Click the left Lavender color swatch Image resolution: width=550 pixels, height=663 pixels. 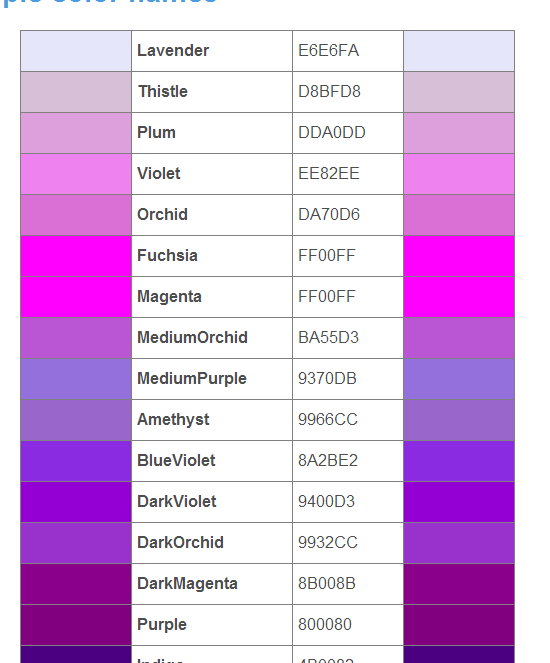click(x=76, y=51)
